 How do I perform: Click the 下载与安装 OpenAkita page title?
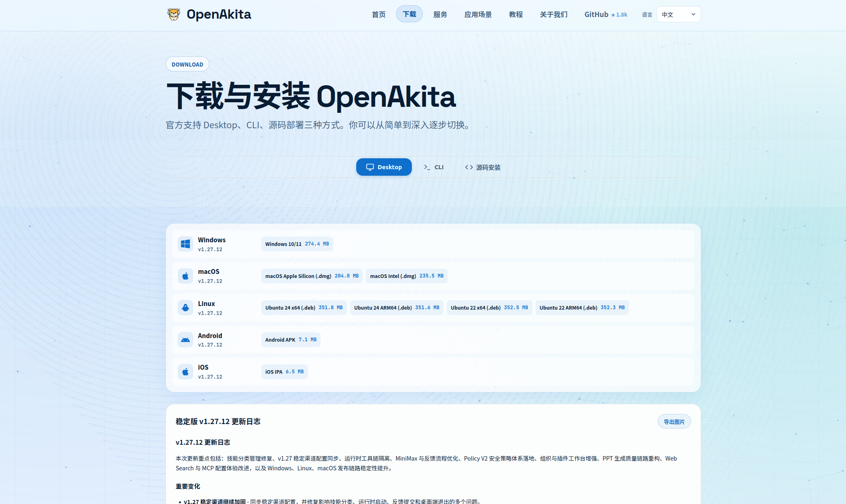tap(311, 97)
